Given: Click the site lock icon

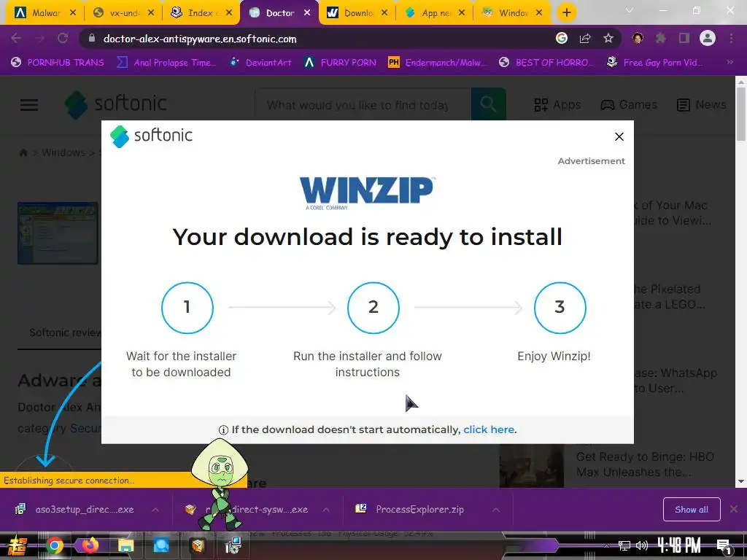Looking at the screenshot, I should point(92,39).
